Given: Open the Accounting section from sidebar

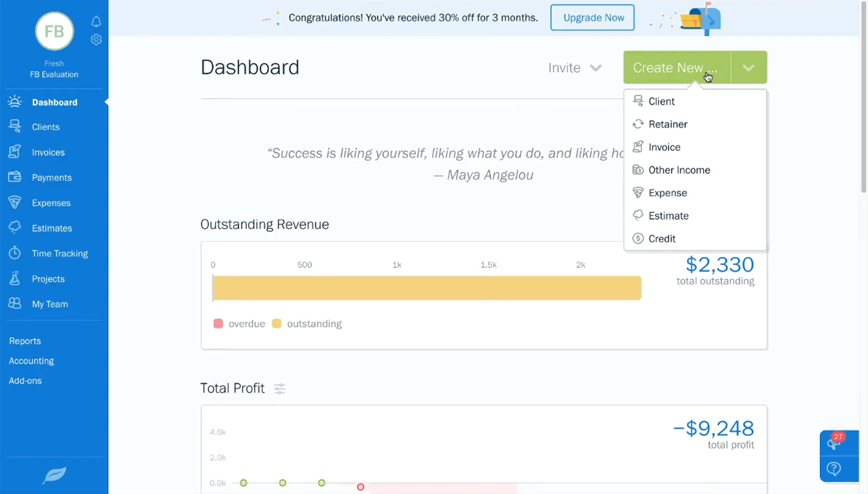Looking at the screenshot, I should pyautogui.click(x=31, y=360).
